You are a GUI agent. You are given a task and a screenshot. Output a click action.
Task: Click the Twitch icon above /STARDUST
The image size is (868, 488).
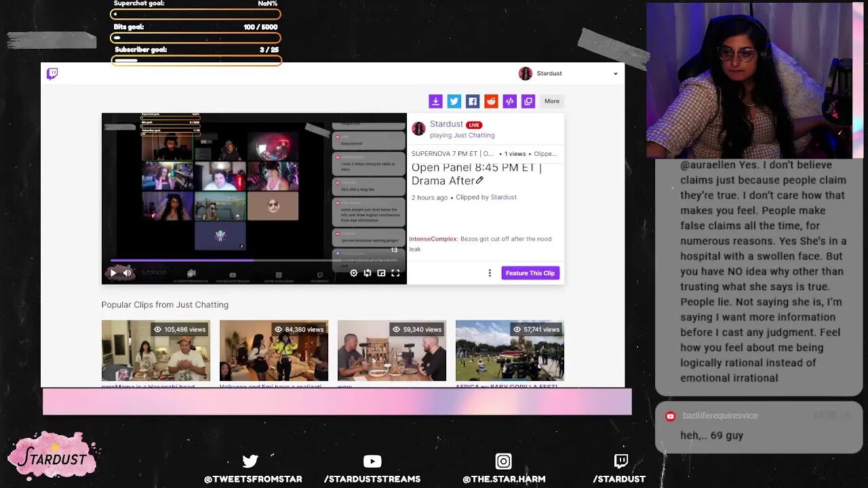pos(620,462)
